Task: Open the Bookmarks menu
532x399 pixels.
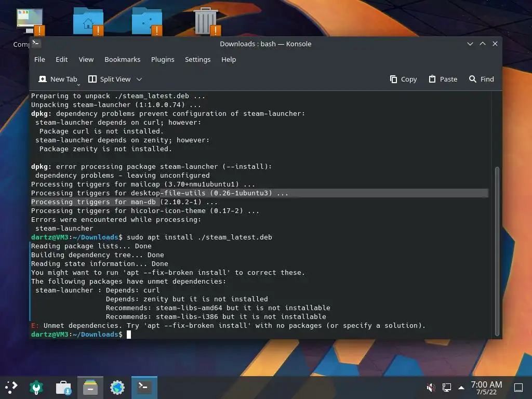Action: pos(122,59)
